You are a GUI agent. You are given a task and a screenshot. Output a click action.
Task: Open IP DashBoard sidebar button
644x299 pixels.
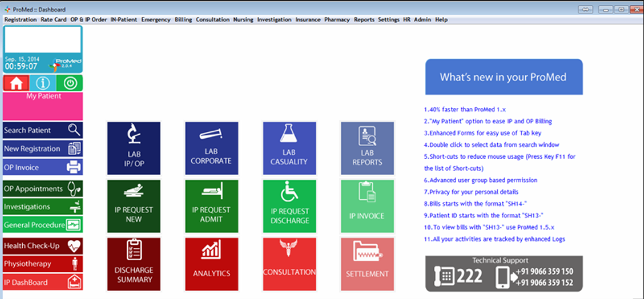click(x=43, y=282)
